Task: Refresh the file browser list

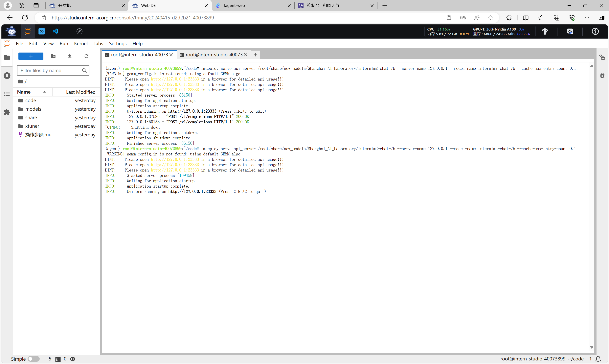Action: (86, 56)
